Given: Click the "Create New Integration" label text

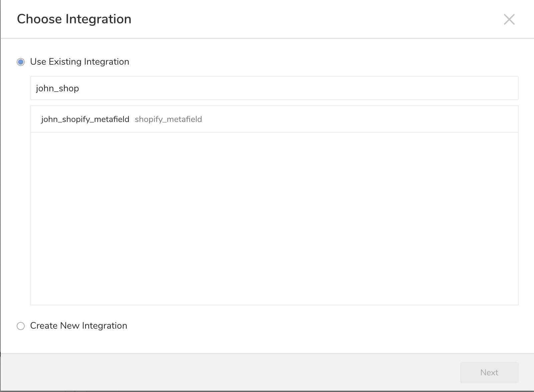Looking at the screenshot, I should click(78, 326).
